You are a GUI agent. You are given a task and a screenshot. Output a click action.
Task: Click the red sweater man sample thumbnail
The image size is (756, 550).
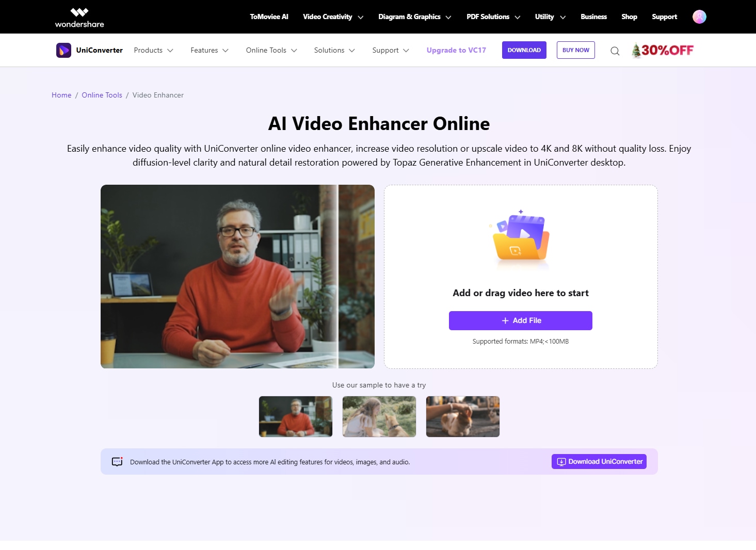[295, 416]
